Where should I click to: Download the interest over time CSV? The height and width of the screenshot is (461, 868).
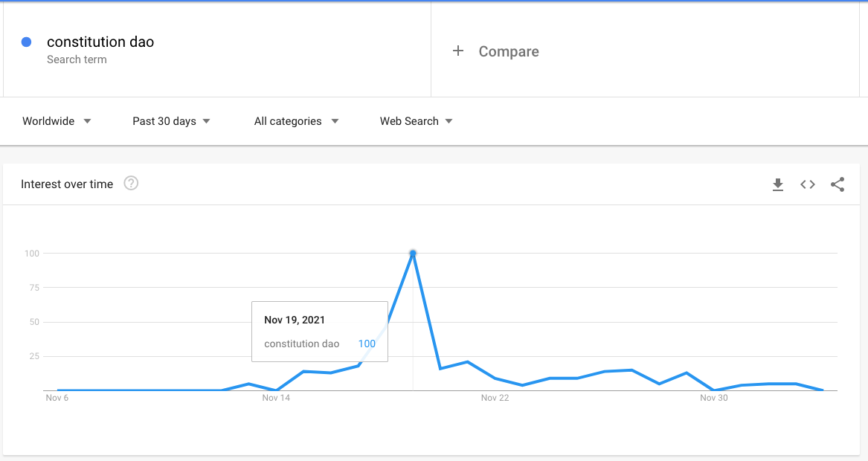coord(778,185)
